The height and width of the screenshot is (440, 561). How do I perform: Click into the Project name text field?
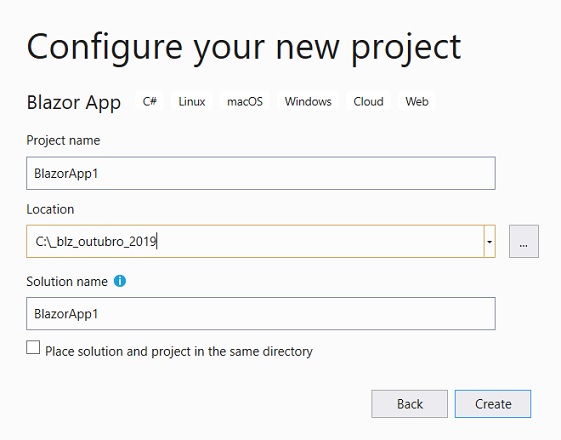[261, 173]
